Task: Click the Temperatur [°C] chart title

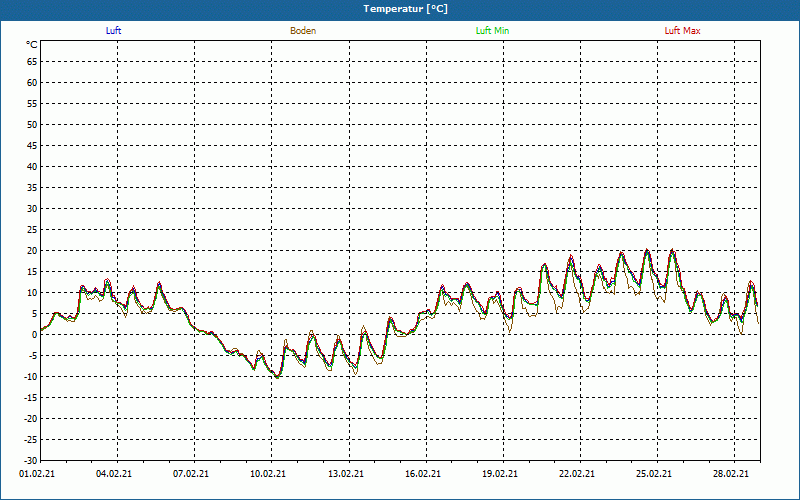Action: [406, 9]
